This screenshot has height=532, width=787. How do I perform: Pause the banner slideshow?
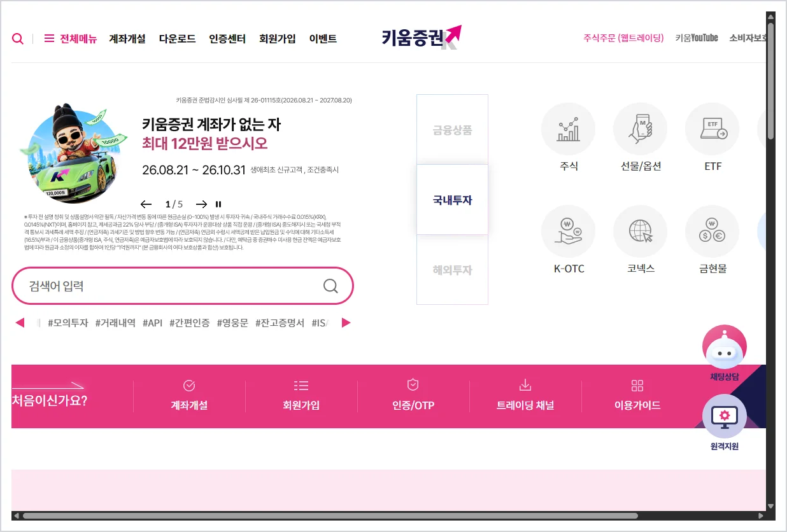point(218,204)
